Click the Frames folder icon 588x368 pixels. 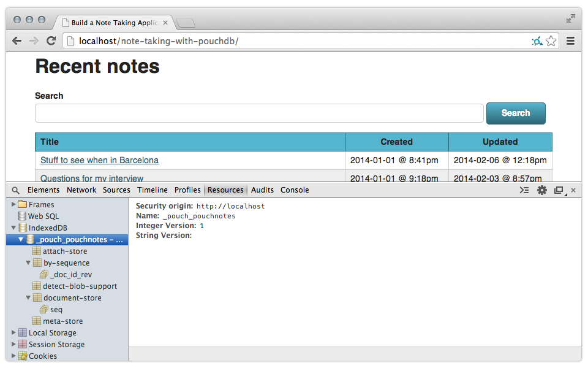pos(23,204)
